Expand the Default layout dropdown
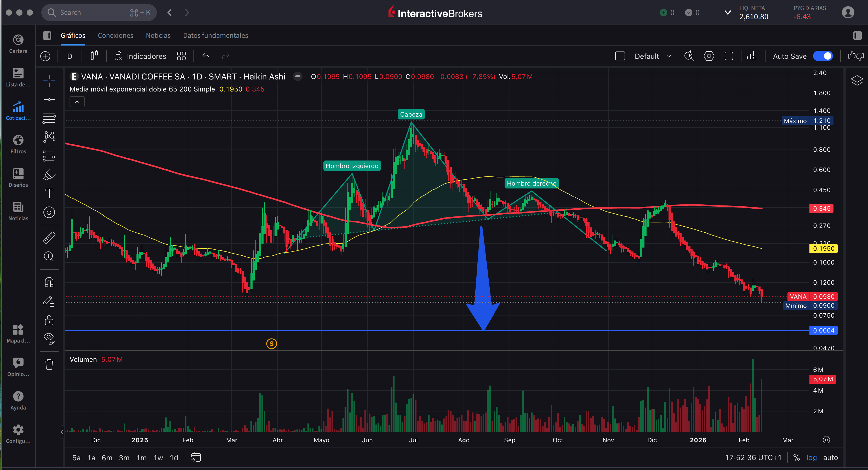Viewport: 868px width, 470px height. (669, 56)
